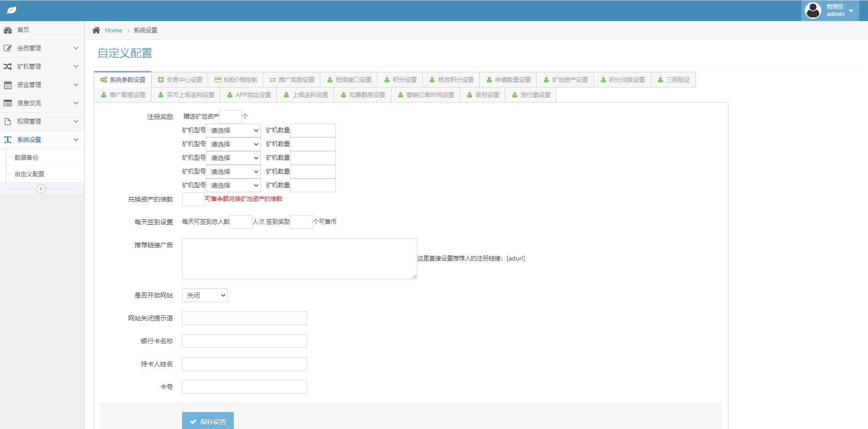Click the home icon in breadcrumb
The height and width of the screenshot is (429, 868).
point(96,30)
